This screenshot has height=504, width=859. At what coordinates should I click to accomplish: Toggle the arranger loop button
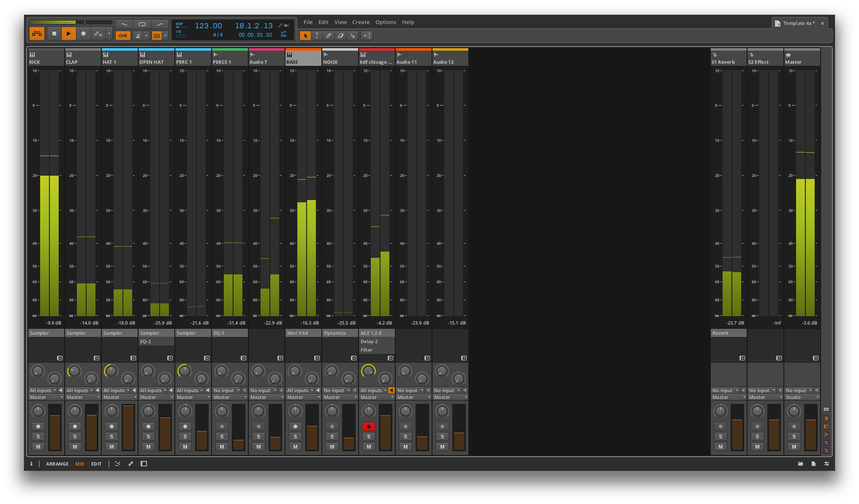142,24
